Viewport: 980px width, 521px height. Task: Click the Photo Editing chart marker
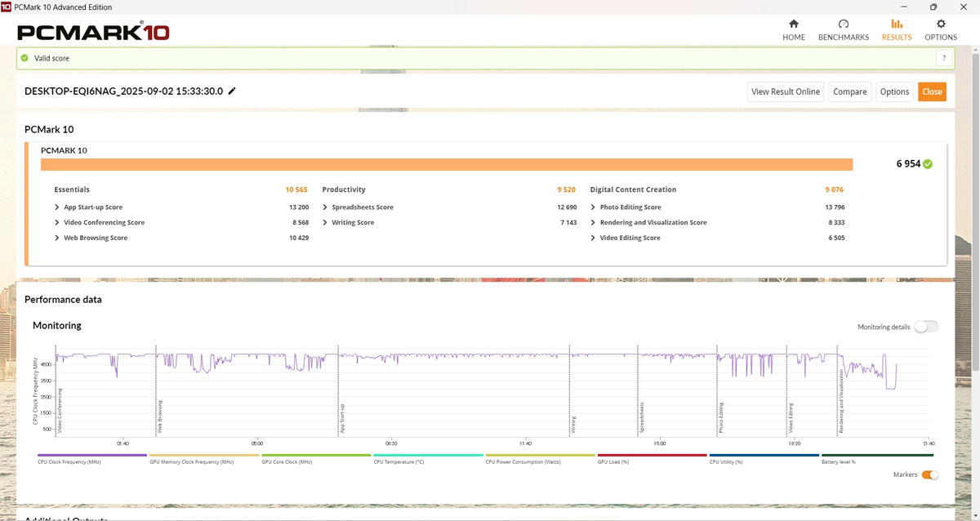(720, 417)
